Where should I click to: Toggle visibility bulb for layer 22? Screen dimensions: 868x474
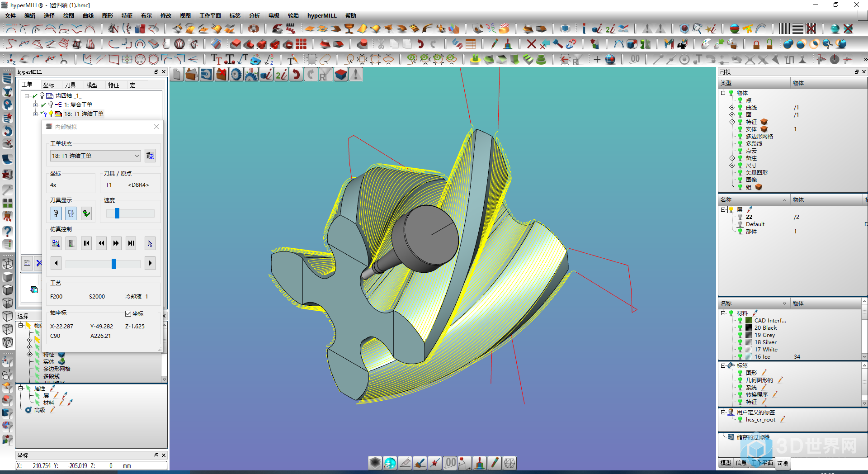click(x=740, y=217)
